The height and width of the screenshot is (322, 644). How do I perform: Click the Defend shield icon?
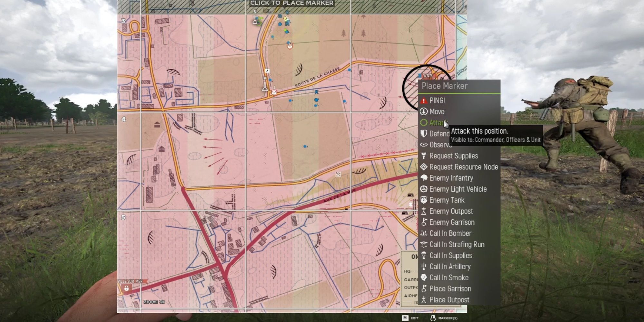424,134
